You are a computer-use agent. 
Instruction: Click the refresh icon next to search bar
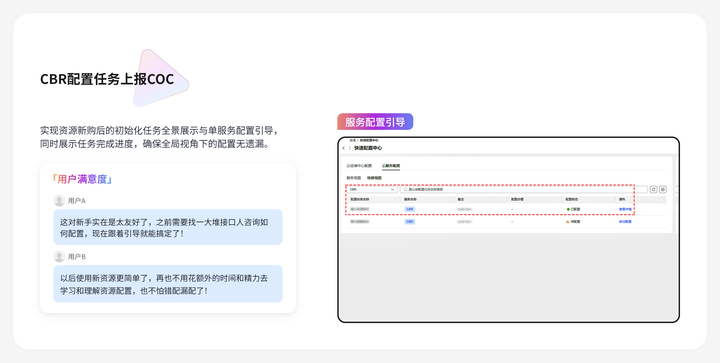coord(653,189)
